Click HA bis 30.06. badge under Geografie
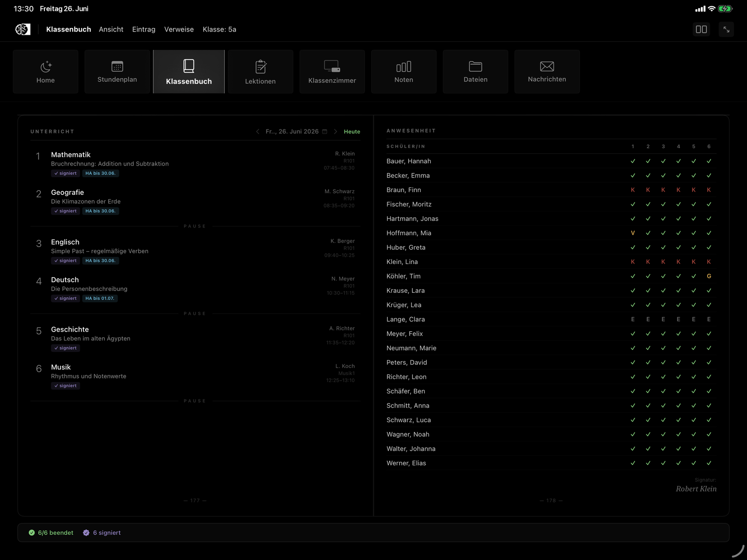The image size is (747, 560). 101,211
